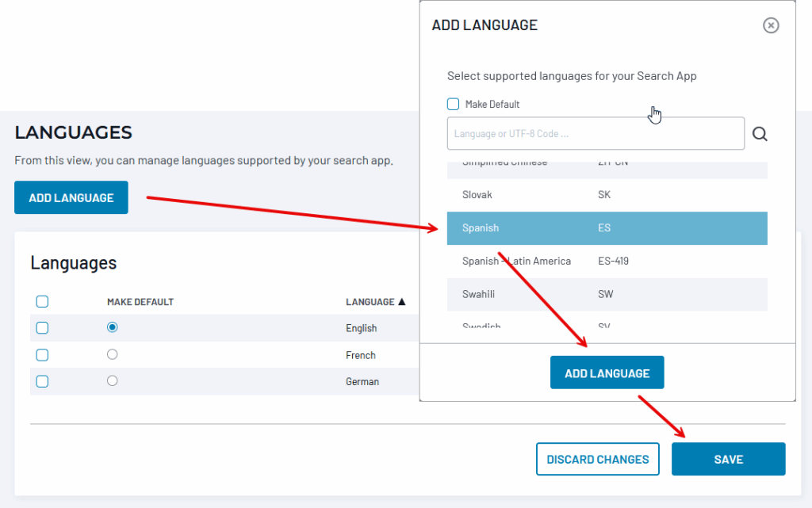The height and width of the screenshot is (508, 812).
Task: Click the Discard Changes button
Action: 597,459
